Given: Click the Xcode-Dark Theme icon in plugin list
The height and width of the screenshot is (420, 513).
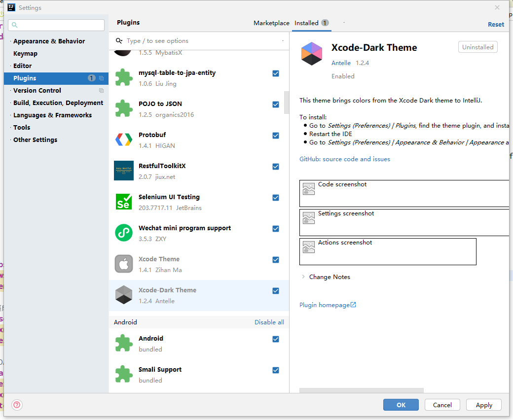Looking at the screenshot, I should 124,295.
